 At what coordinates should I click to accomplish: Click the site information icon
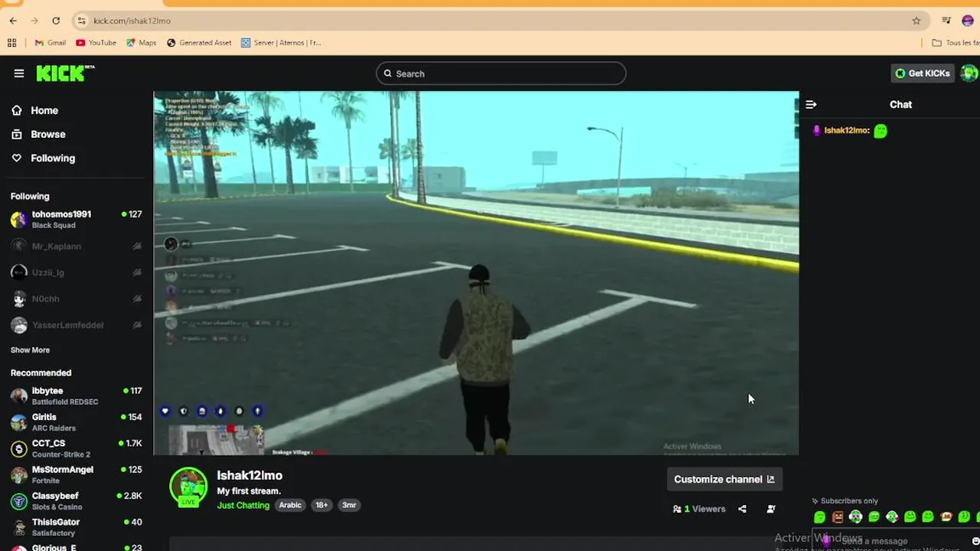[x=82, y=21]
